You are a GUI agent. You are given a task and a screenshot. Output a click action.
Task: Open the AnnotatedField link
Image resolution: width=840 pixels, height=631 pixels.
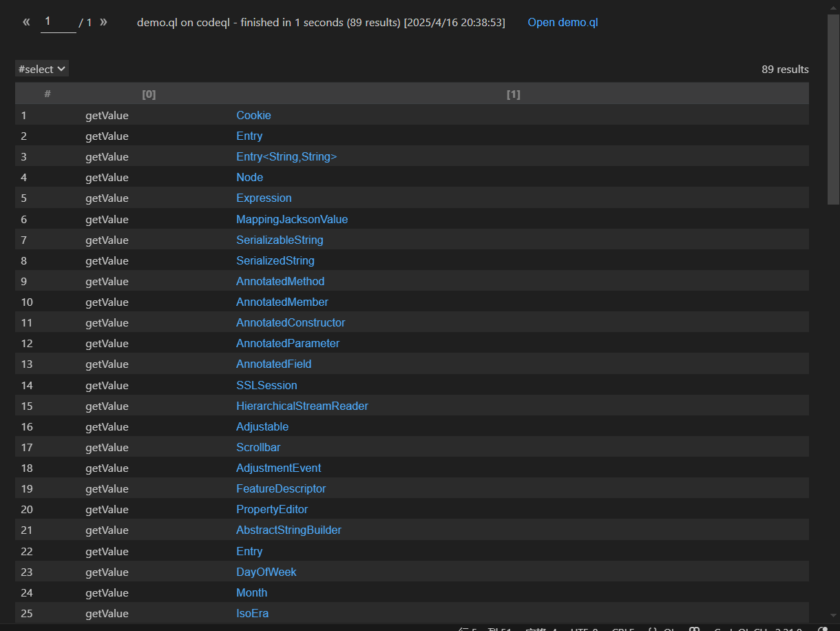pos(274,364)
